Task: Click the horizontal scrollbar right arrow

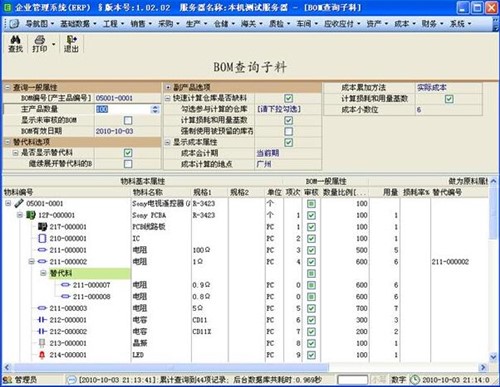Action: click(483, 368)
